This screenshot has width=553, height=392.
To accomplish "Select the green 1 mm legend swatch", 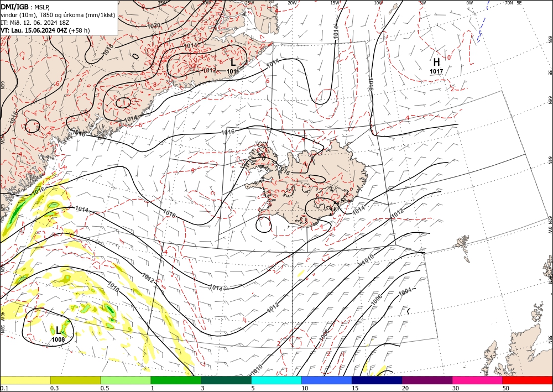I will coord(176,380).
